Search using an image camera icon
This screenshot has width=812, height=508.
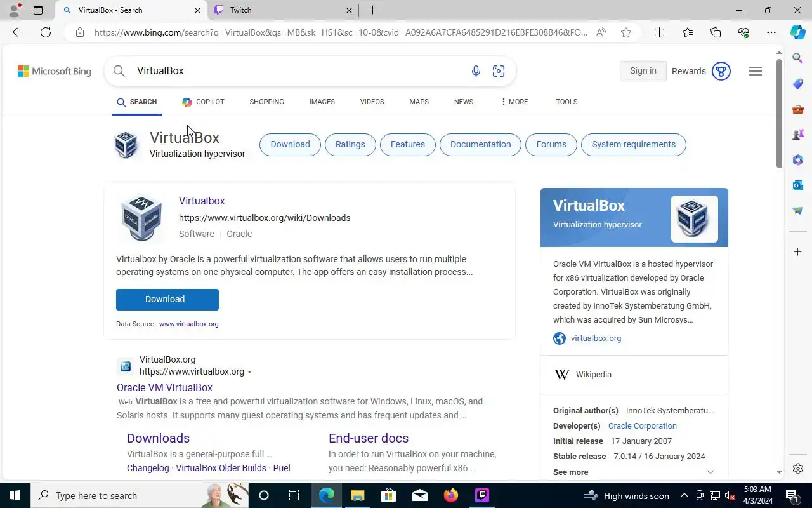coord(499,71)
